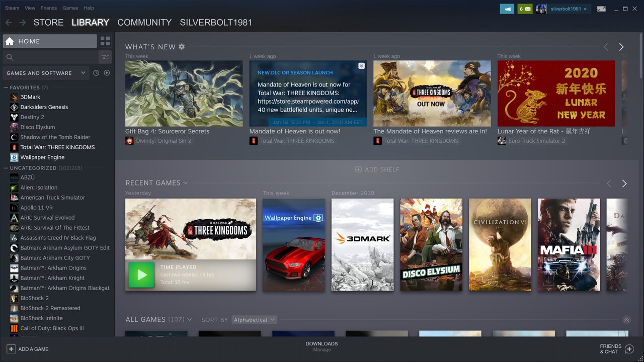Screen dimensions: 644x362
Task: Show ready-to-play games only icon
Action: click(107, 73)
